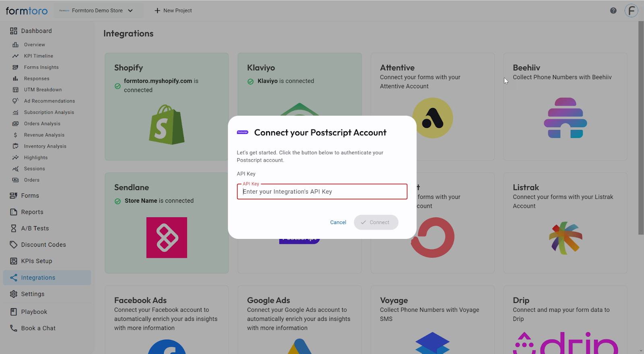Focus the API Key input field

tap(322, 191)
